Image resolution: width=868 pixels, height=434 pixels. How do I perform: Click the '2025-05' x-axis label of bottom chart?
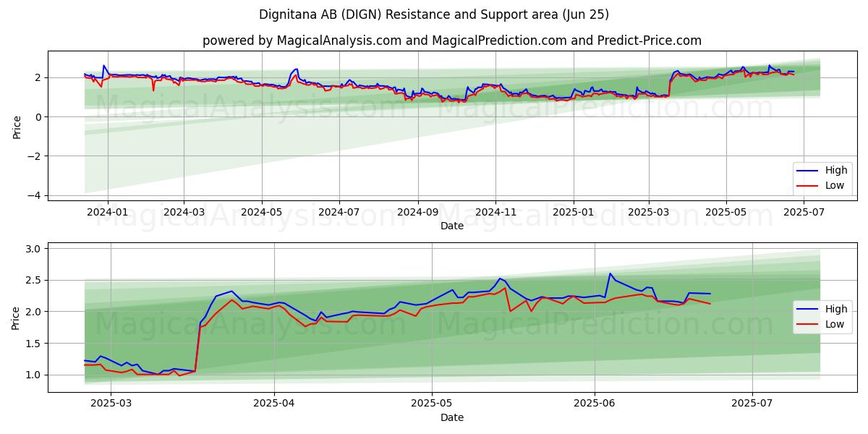point(432,404)
